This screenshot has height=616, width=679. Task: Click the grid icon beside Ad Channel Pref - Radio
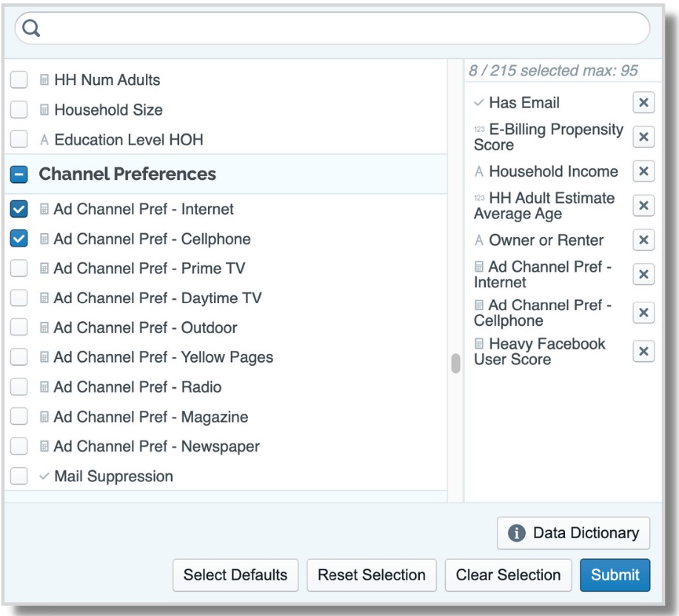44,386
